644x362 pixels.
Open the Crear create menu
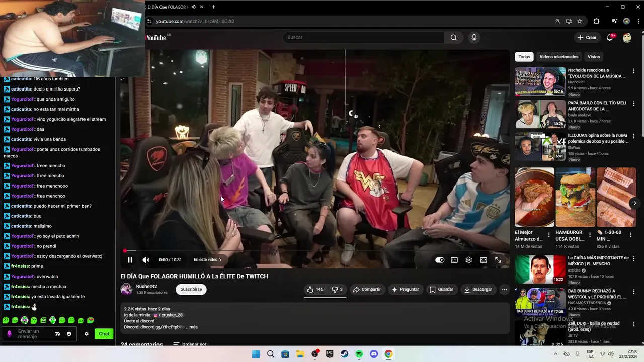tap(587, 37)
